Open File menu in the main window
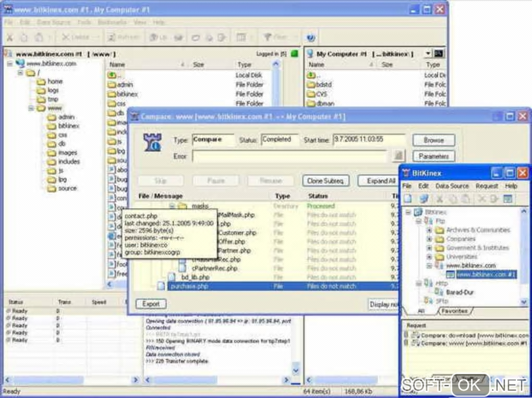The height and width of the screenshot is (398, 532). (8, 22)
